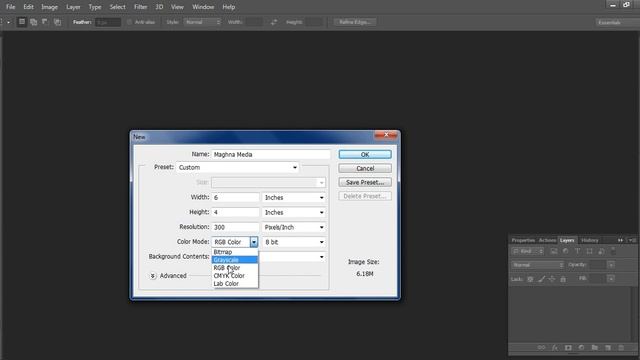Open the File menu

click(10, 7)
